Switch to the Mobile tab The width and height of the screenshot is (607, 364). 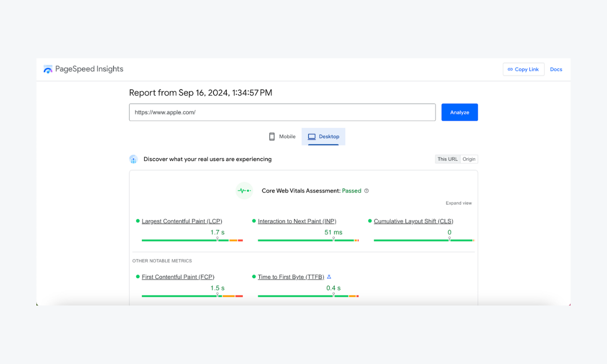pyautogui.click(x=282, y=136)
